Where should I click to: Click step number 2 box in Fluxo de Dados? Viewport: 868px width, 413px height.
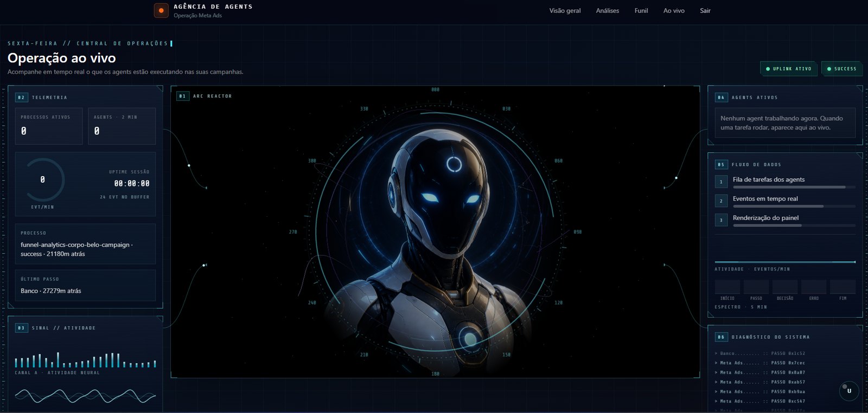[721, 201]
